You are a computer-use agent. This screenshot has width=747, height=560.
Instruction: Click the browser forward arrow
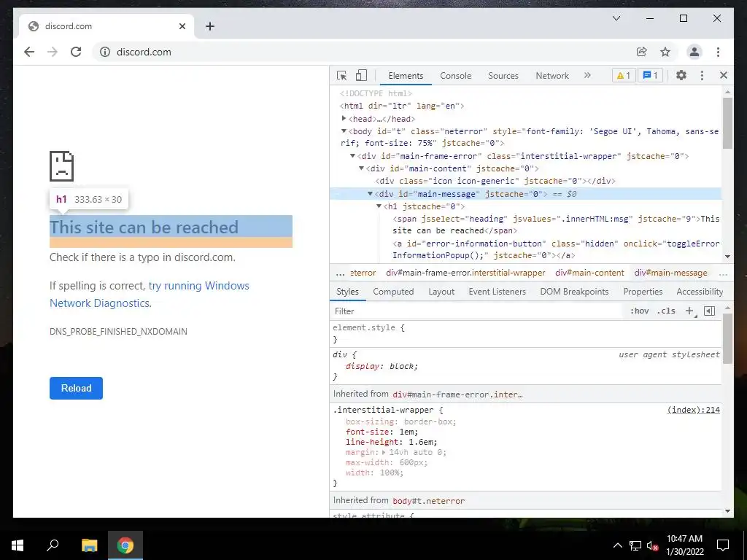coord(53,52)
